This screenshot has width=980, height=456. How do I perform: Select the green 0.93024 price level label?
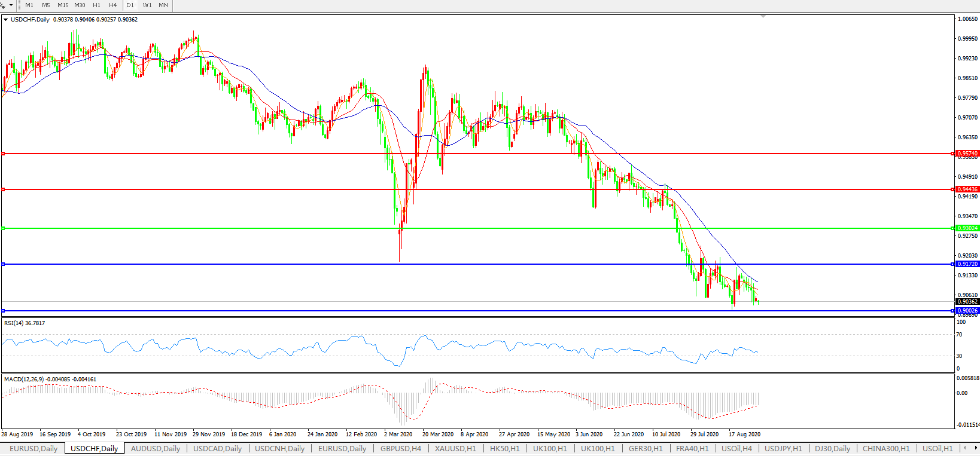(x=967, y=228)
